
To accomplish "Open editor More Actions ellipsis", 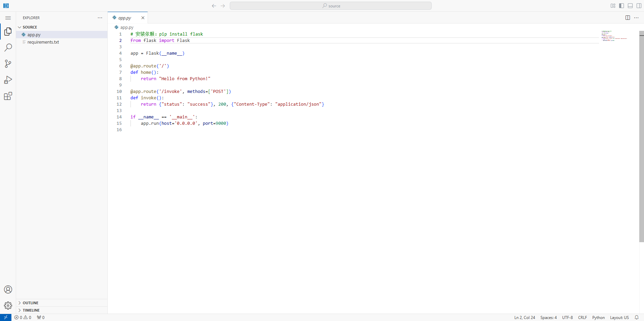I will pos(636,18).
